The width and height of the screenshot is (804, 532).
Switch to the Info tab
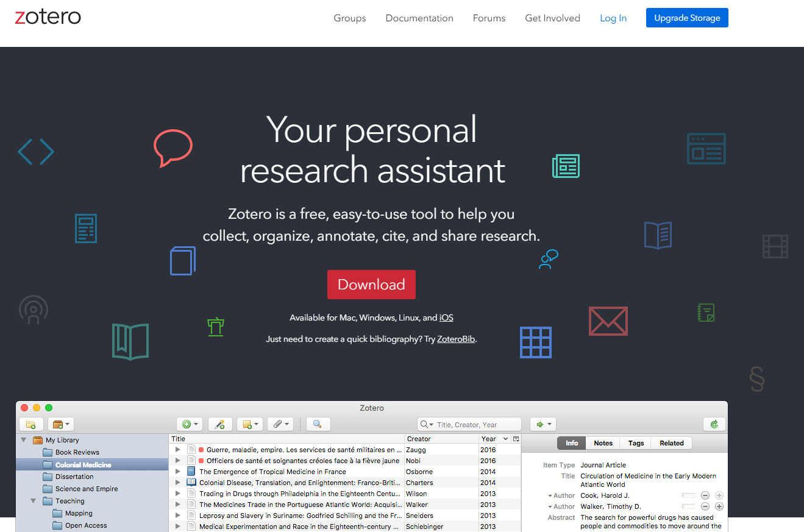pos(572,443)
